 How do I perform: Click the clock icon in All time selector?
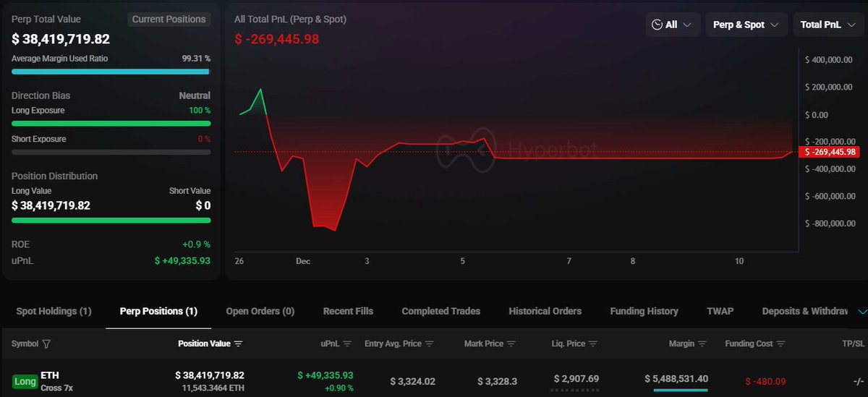[x=657, y=25]
